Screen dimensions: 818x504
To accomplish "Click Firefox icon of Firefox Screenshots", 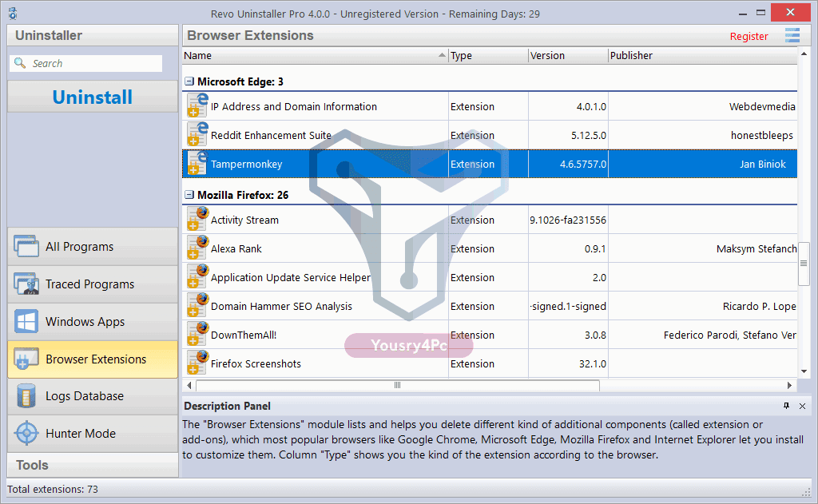I will pos(197,362).
